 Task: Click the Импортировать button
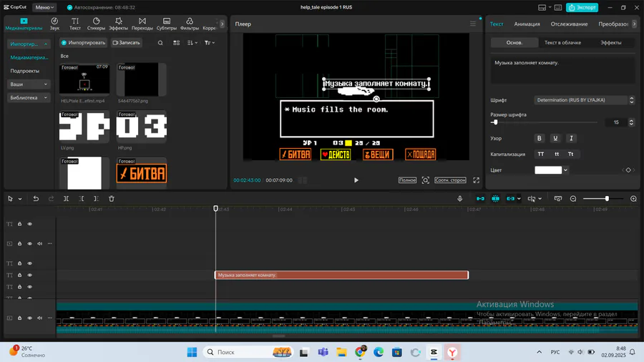(84, 43)
